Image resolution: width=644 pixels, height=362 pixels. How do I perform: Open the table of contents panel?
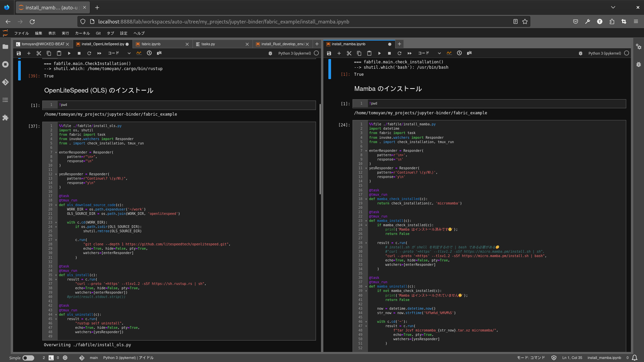[x=5, y=100]
